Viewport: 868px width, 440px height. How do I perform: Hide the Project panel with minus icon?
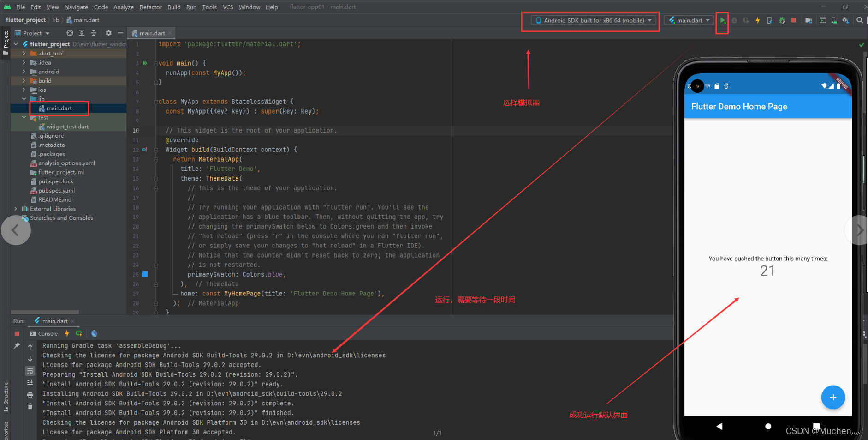pyautogui.click(x=120, y=33)
